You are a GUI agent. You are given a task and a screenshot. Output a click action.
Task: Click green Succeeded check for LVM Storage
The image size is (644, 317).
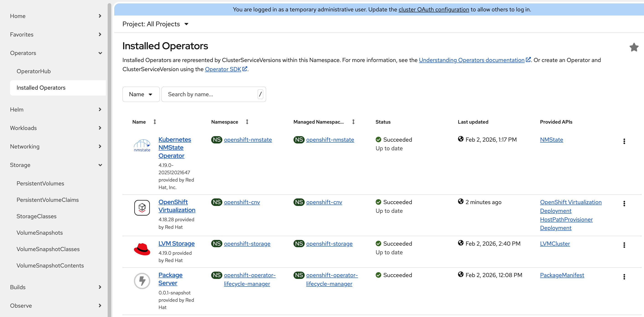pos(378,244)
